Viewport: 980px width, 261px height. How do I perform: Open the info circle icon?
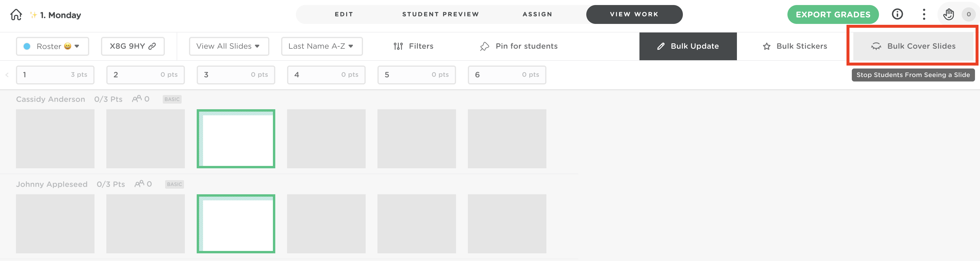(x=897, y=14)
